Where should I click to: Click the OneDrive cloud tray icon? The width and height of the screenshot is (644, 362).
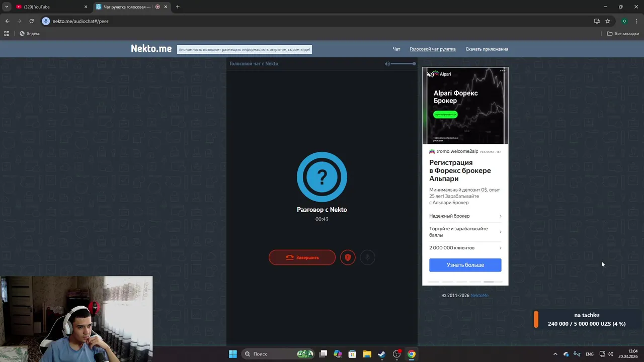click(x=566, y=354)
